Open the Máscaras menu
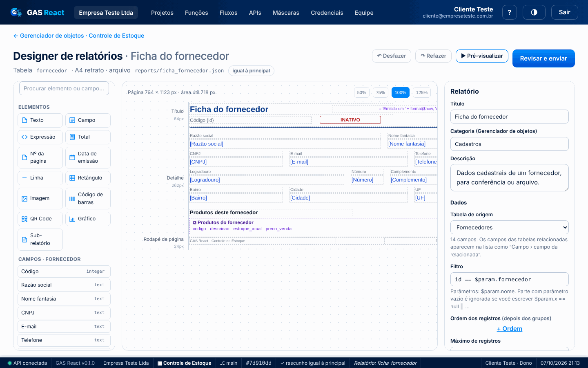Viewport: 588px width, 368px height. [x=286, y=13]
